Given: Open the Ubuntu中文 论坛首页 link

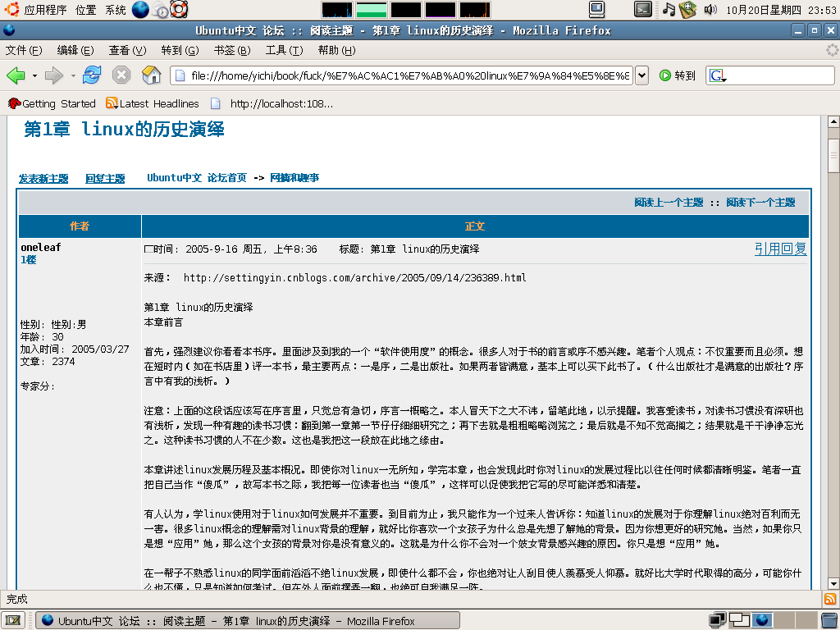Looking at the screenshot, I should point(197,178).
